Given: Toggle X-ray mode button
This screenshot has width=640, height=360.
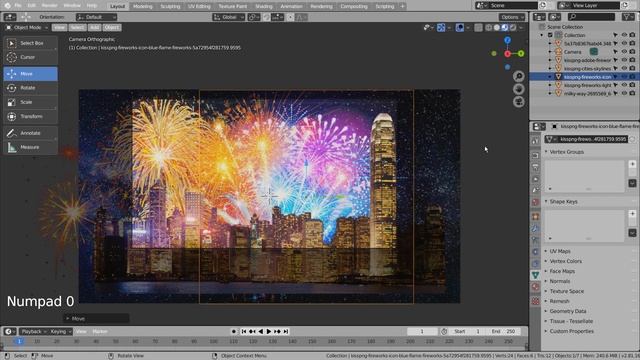Looking at the screenshot, I should click(x=478, y=28).
